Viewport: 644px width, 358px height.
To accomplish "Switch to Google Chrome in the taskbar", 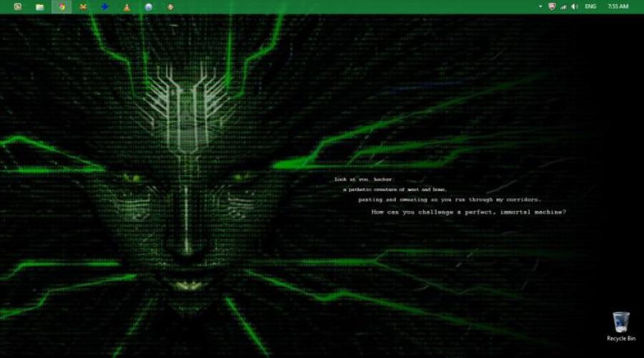I will click(x=62, y=6).
